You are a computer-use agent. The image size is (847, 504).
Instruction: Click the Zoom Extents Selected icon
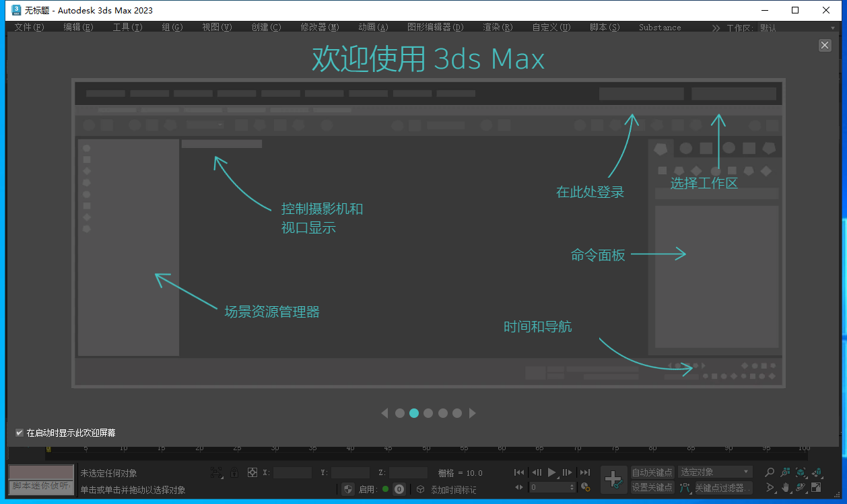[801, 472]
